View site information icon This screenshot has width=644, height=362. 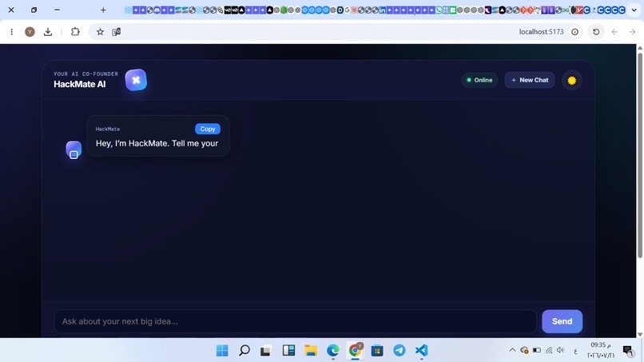coord(575,32)
